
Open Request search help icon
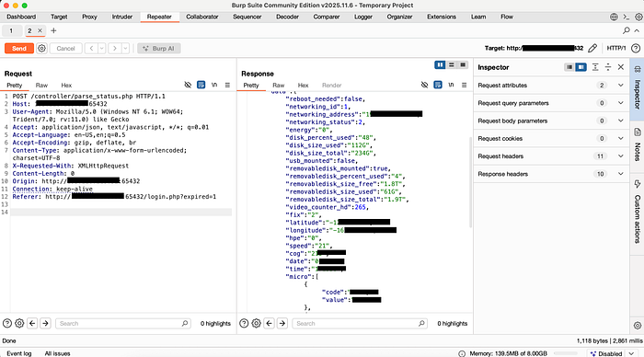click(7, 323)
